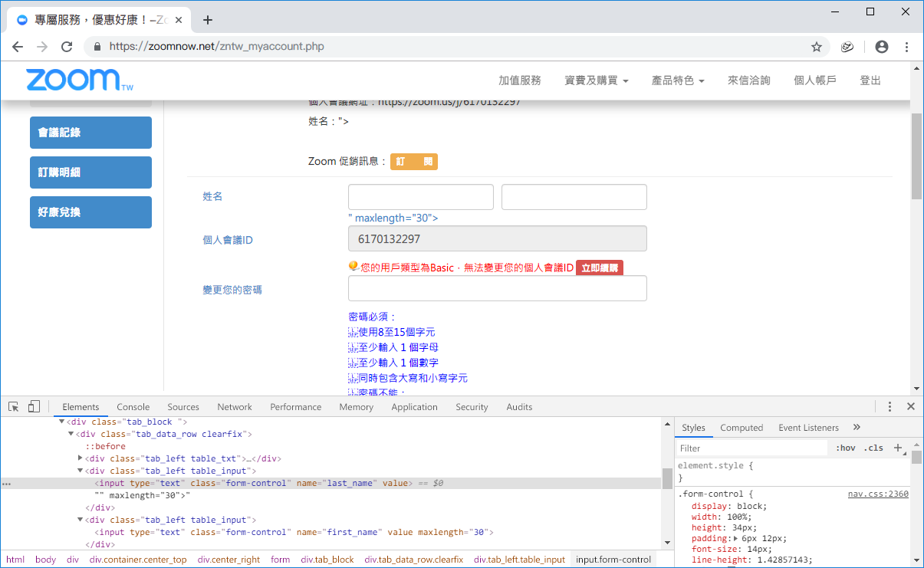Focus the browser address bar URL
The image size is (924, 568).
coord(217,47)
